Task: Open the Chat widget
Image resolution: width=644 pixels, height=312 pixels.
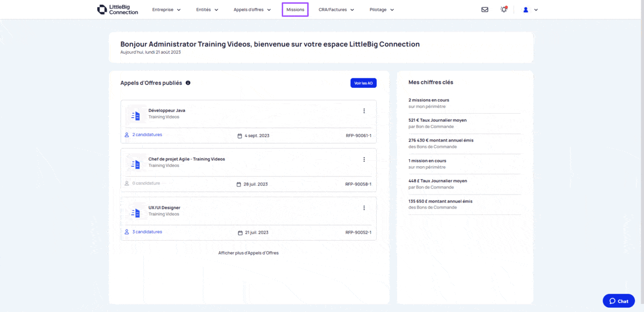Action: (619, 301)
